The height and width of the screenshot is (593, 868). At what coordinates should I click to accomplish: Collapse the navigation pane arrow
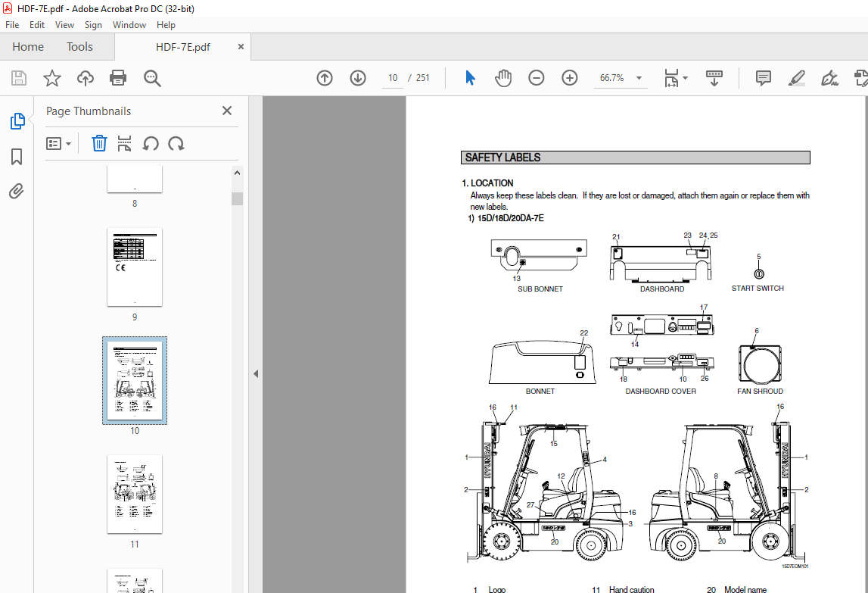coord(256,374)
